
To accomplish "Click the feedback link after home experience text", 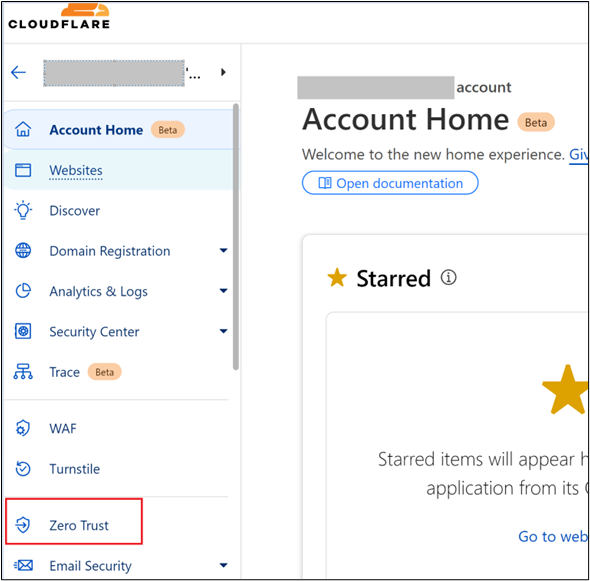I will pos(578,155).
